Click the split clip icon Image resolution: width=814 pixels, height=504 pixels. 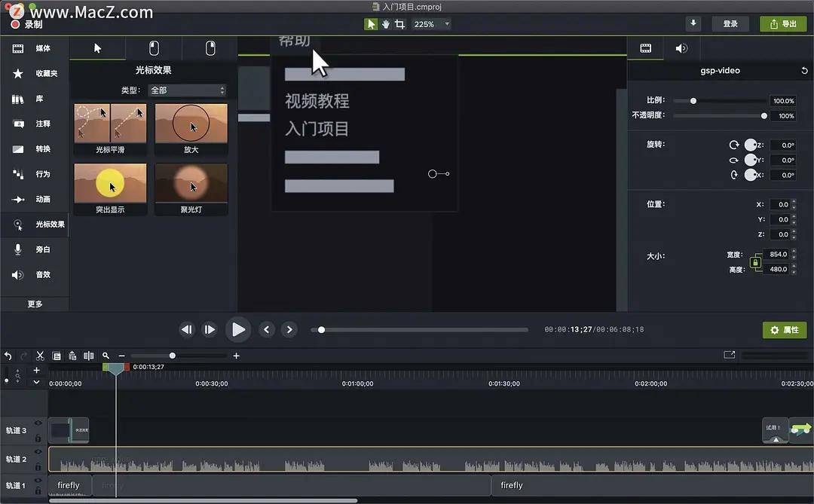[89, 356]
